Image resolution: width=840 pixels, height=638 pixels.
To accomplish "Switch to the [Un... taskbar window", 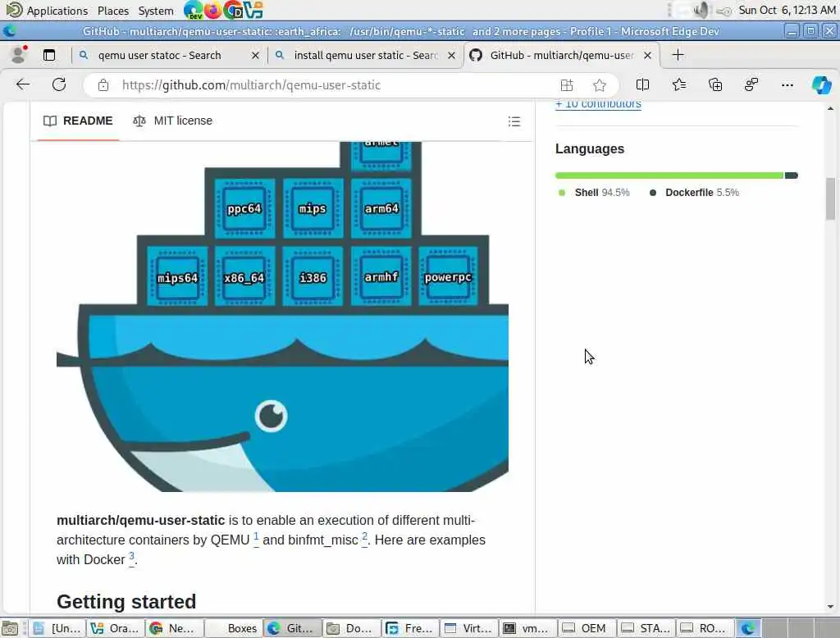I will (57, 628).
